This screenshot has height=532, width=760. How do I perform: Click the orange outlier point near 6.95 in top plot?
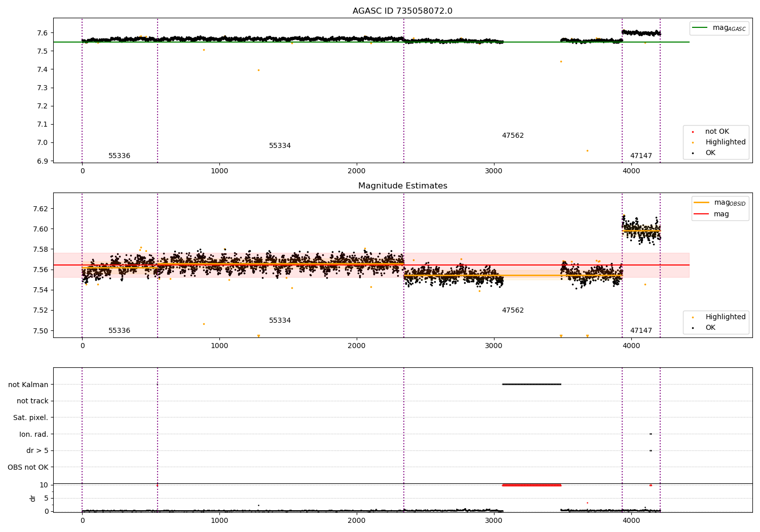click(x=587, y=151)
